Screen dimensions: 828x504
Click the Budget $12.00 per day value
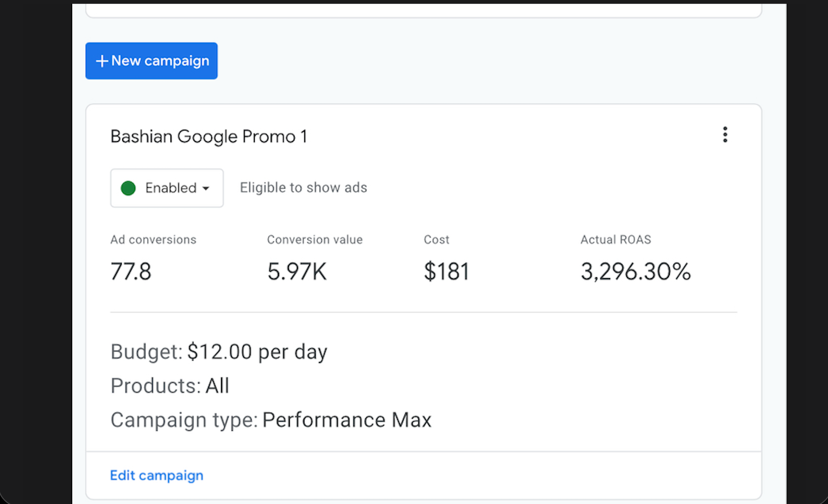257,351
